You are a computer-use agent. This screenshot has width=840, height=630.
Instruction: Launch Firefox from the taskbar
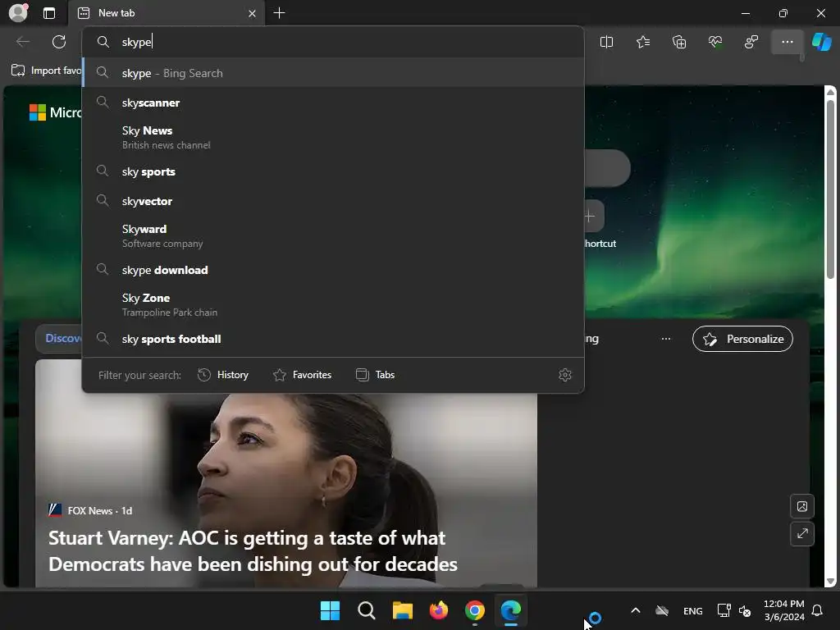point(439,610)
